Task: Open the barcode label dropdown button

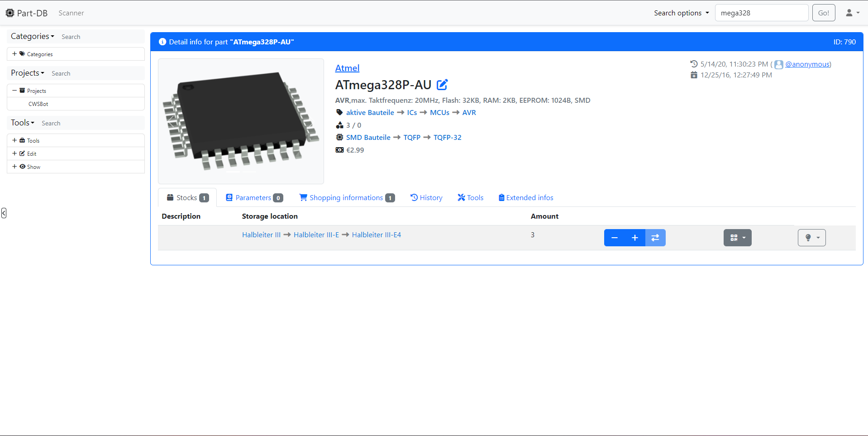Action: [737, 238]
